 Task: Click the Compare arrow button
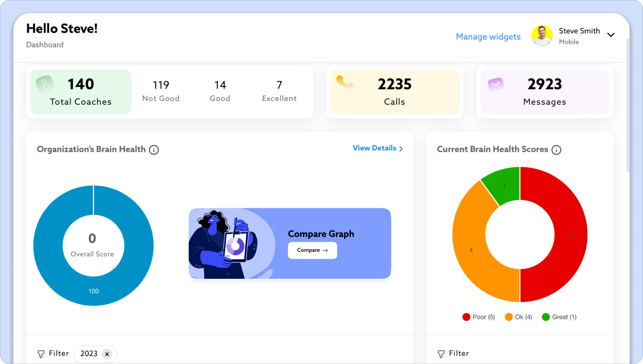point(312,250)
